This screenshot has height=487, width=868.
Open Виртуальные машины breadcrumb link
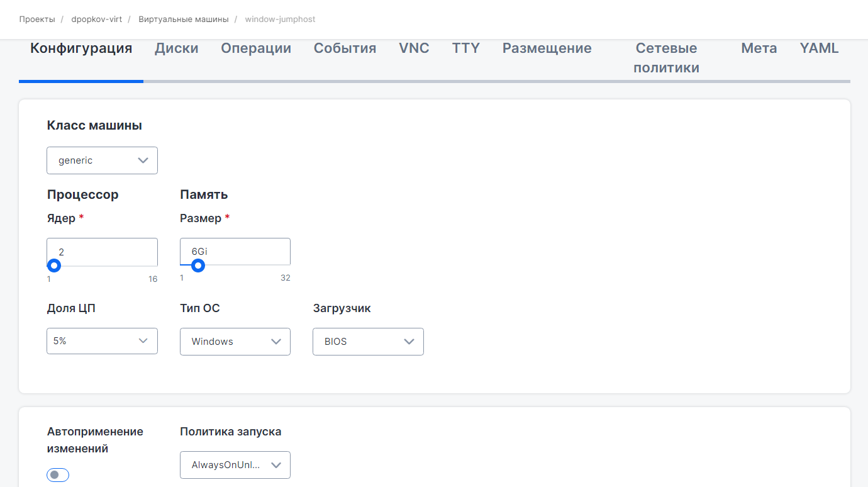[184, 20]
